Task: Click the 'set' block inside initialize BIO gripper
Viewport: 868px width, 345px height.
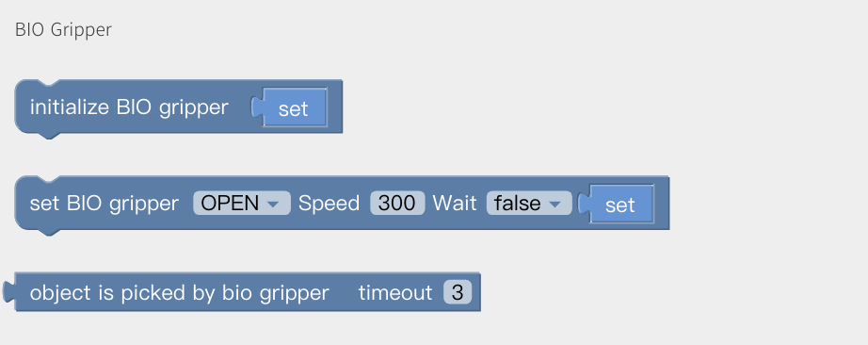Action: coord(295,107)
